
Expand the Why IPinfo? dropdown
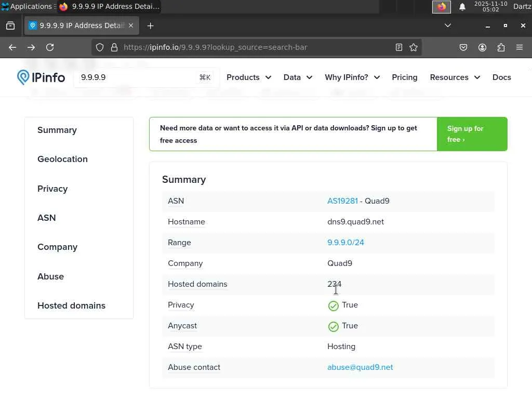pos(352,77)
